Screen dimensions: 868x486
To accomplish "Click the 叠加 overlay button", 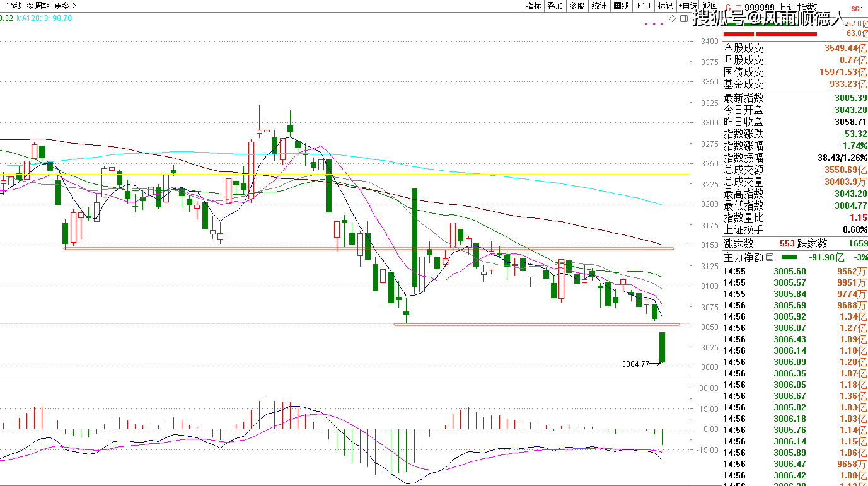I will click(x=555, y=6).
